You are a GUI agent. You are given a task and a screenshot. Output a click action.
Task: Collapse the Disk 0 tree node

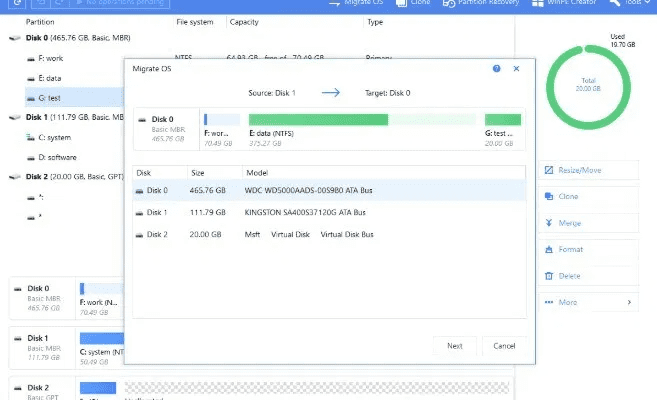pos(11,38)
